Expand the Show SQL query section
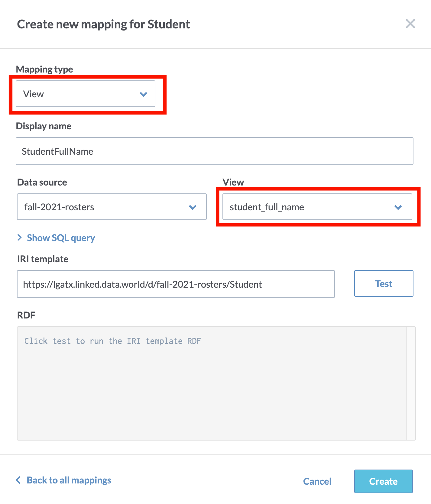431x504 pixels. [56, 238]
